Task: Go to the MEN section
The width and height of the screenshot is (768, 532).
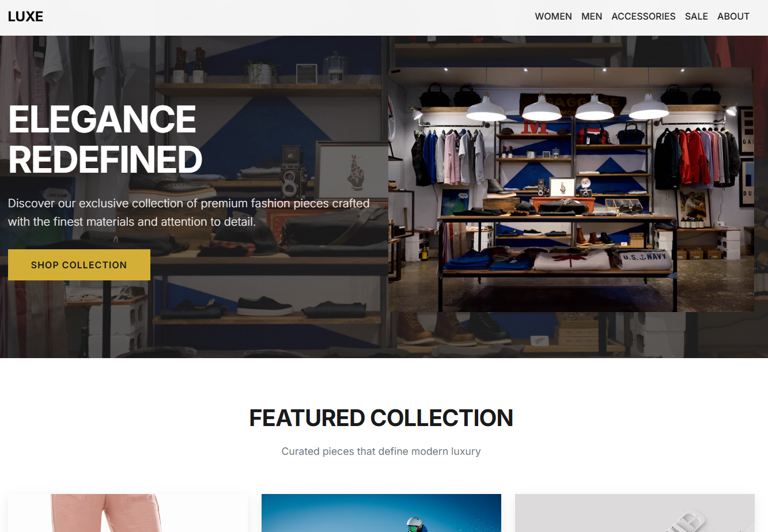Action: coord(592,16)
